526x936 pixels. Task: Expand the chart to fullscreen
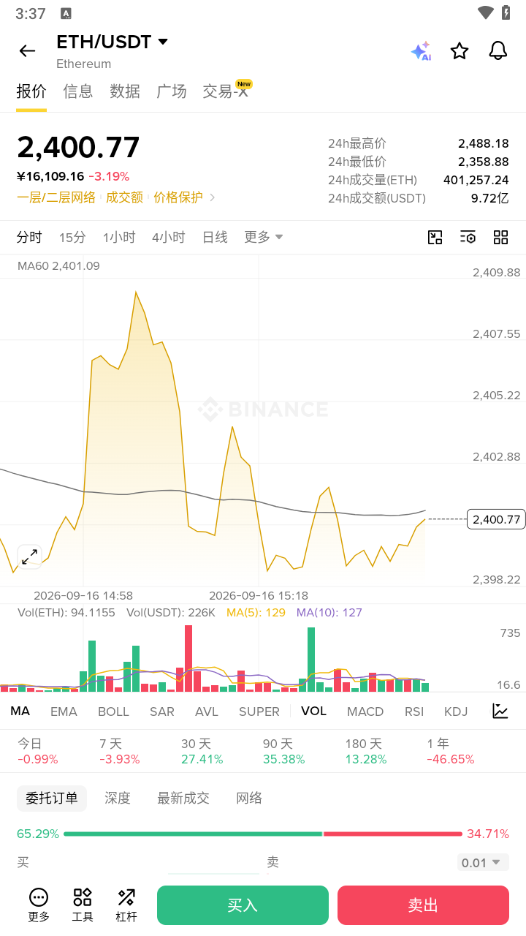click(x=29, y=556)
